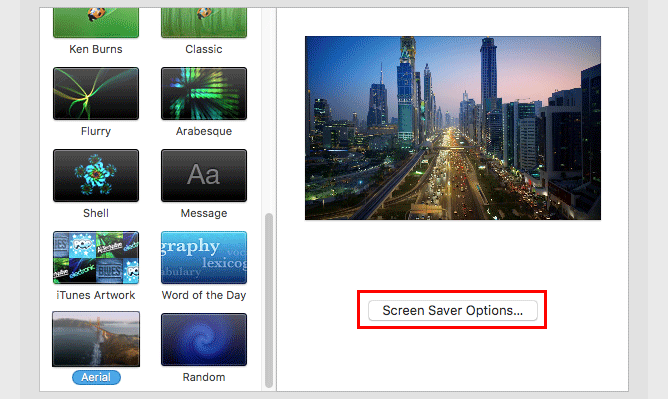Viewport: 668px width, 399px height.
Task: Open Screen Saver Options
Action: point(452,310)
